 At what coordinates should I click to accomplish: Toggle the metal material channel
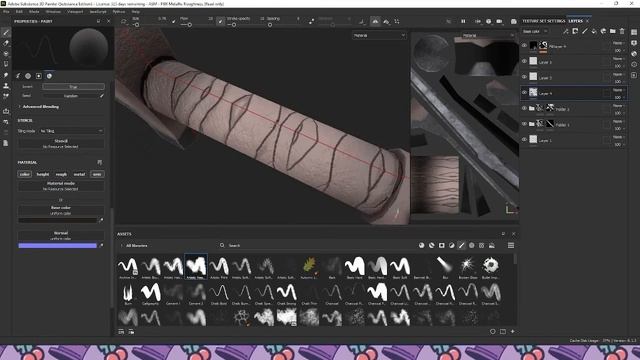(x=79, y=174)
